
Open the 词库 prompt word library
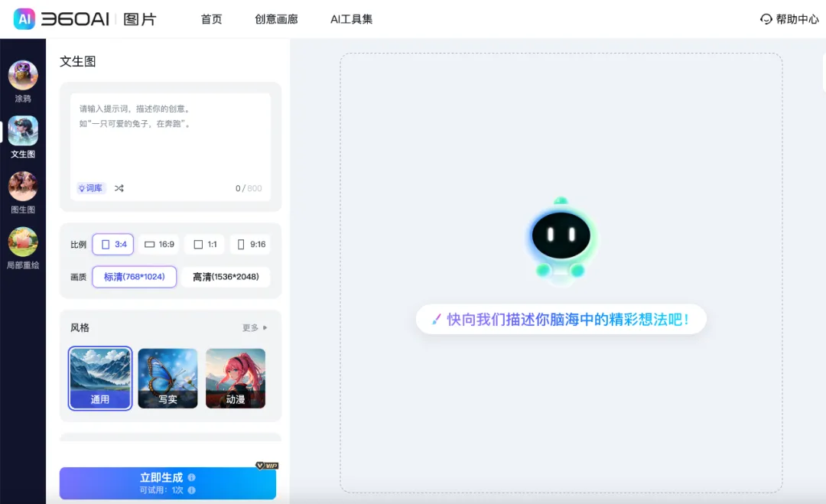pos(89,187)
